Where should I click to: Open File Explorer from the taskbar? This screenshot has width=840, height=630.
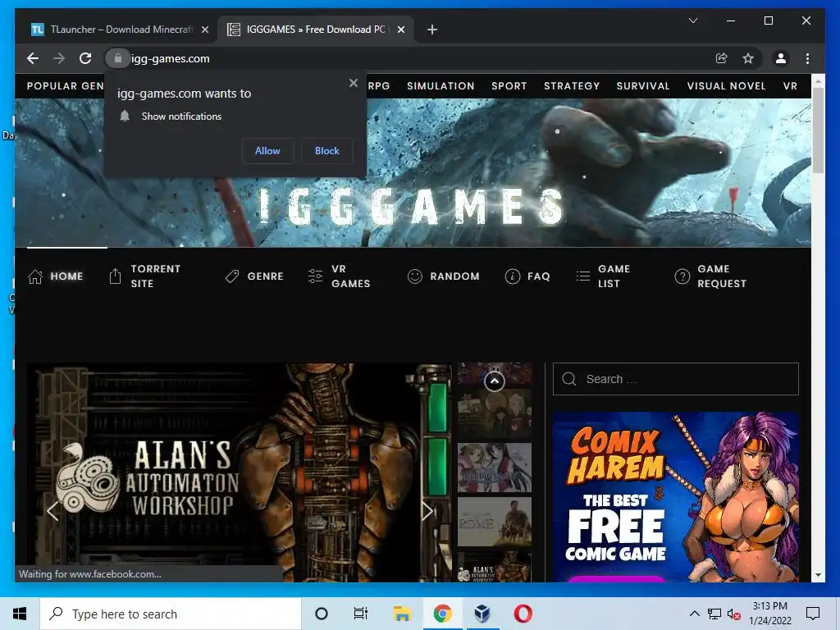[x=402, y=614]
